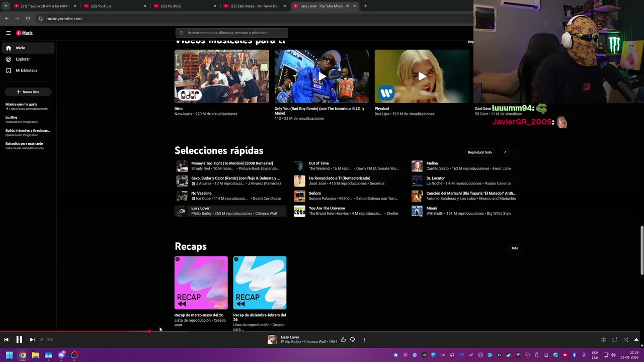Focus the Buscar canciones search field
644x362 pixels.
click(231, 33)
